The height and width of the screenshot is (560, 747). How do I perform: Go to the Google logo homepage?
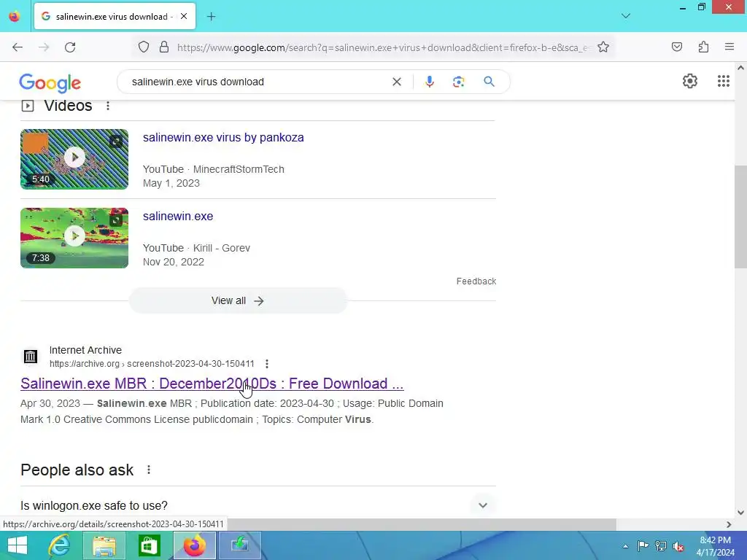click(50, 83)
